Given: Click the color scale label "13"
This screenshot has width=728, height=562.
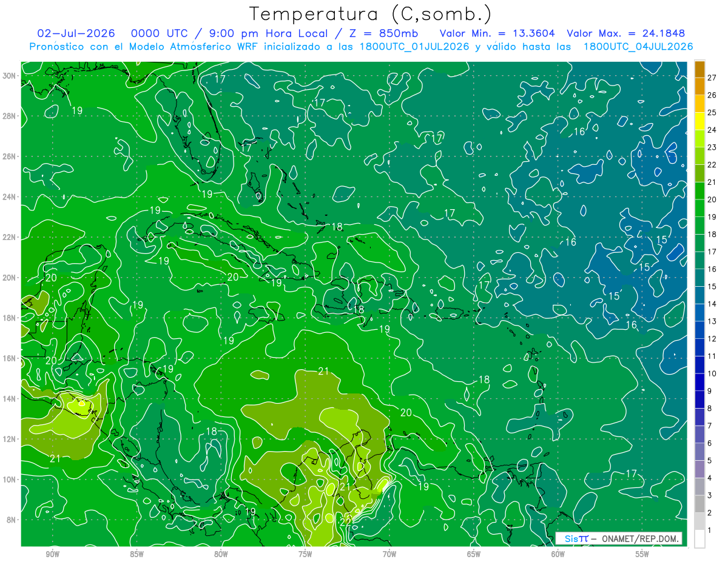Looking at the screenshot, I should pyautogui.click(x=712, y=321).
